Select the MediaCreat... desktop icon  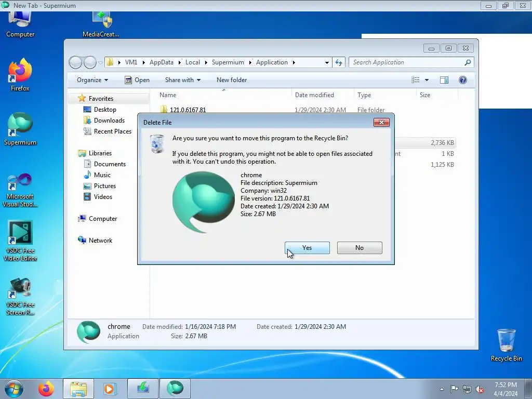click(x=101, y=24)
